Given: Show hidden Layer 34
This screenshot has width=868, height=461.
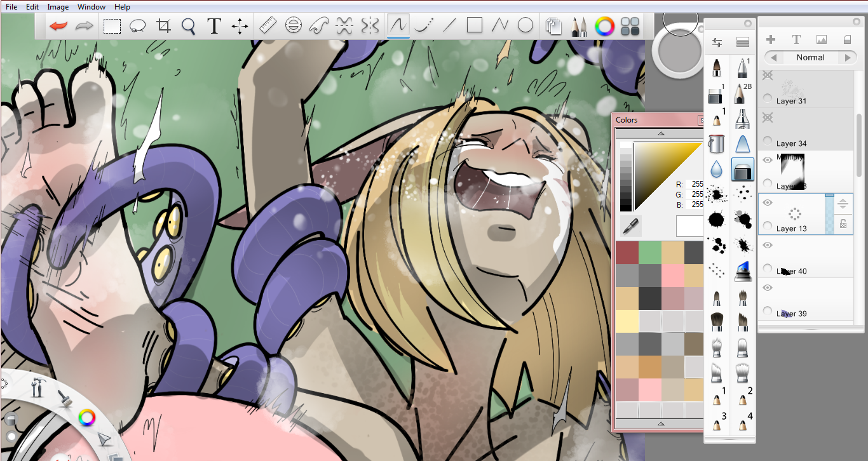Looking at the screenshot, I should pos(768,117).
